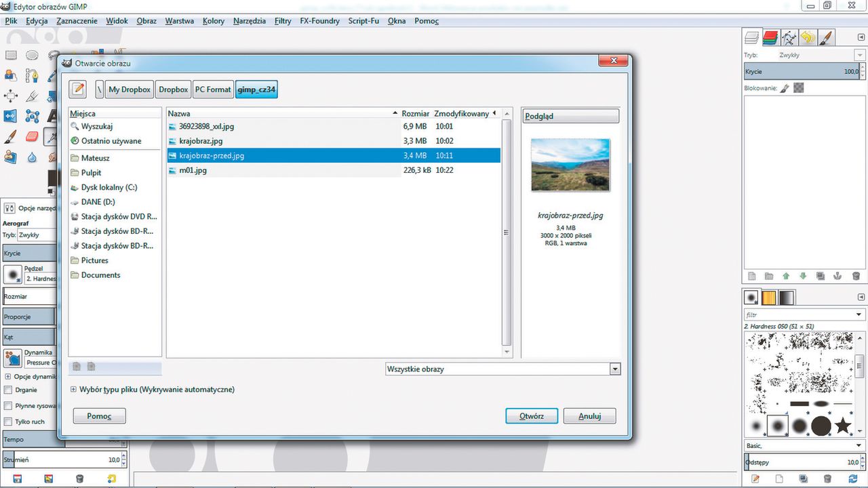
Task: Anchor the floating layer icon
Action: pyautogui.click(x=837, y=276)
